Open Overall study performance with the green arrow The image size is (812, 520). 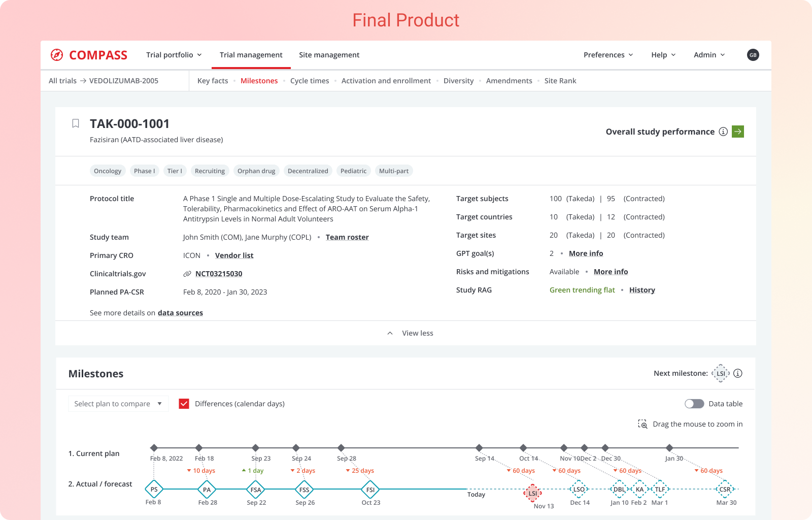tap(738, 132)
